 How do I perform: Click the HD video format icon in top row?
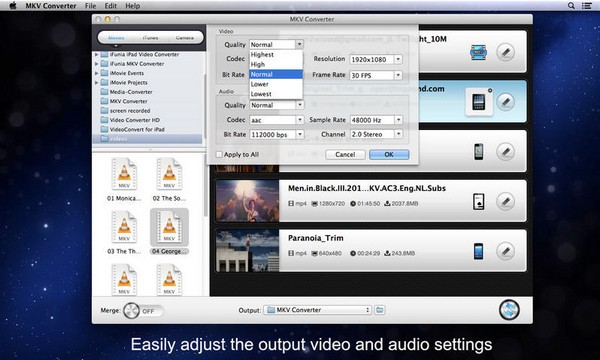point(478,52)
